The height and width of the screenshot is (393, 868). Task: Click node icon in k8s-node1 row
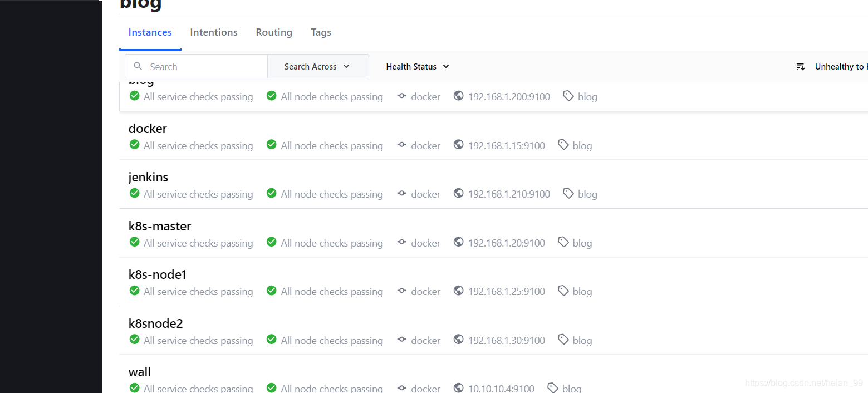[402, 291]
